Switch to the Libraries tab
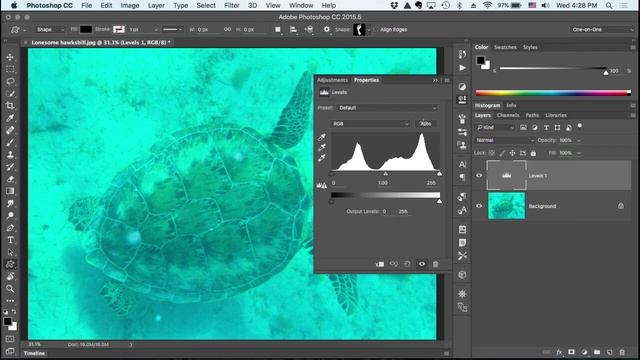This screenshot has width=640, height=360. pos(556,116)
